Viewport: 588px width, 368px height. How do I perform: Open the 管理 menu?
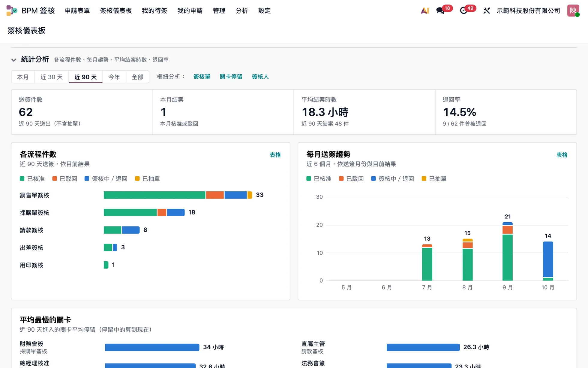point(219,11)
